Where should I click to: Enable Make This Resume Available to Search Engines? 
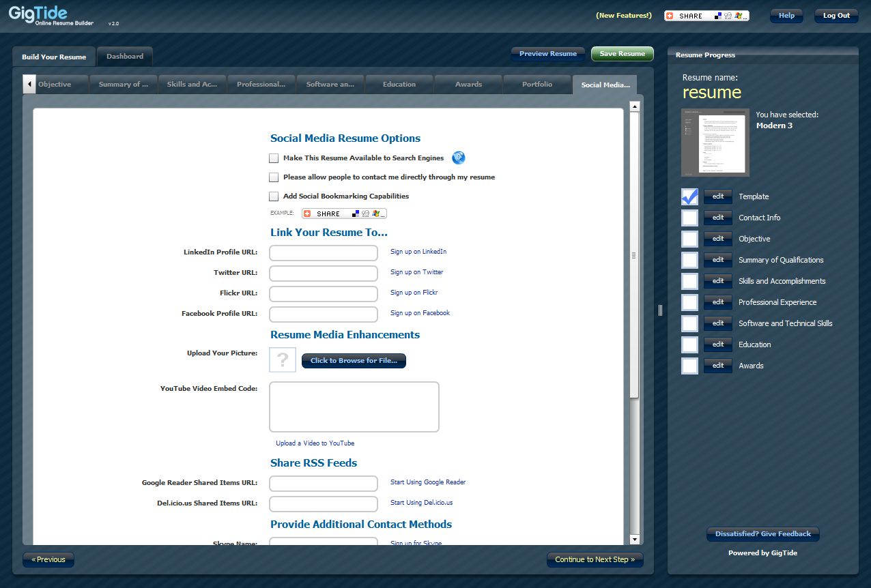(x=274, y=158)
